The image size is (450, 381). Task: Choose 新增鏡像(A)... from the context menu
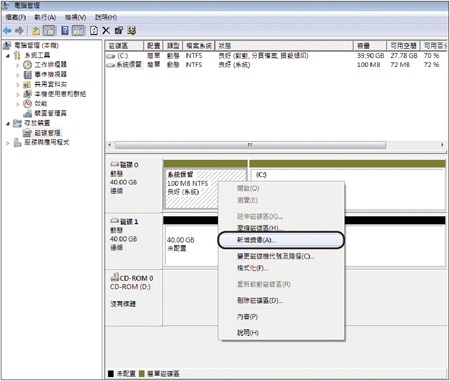point(281,240)
